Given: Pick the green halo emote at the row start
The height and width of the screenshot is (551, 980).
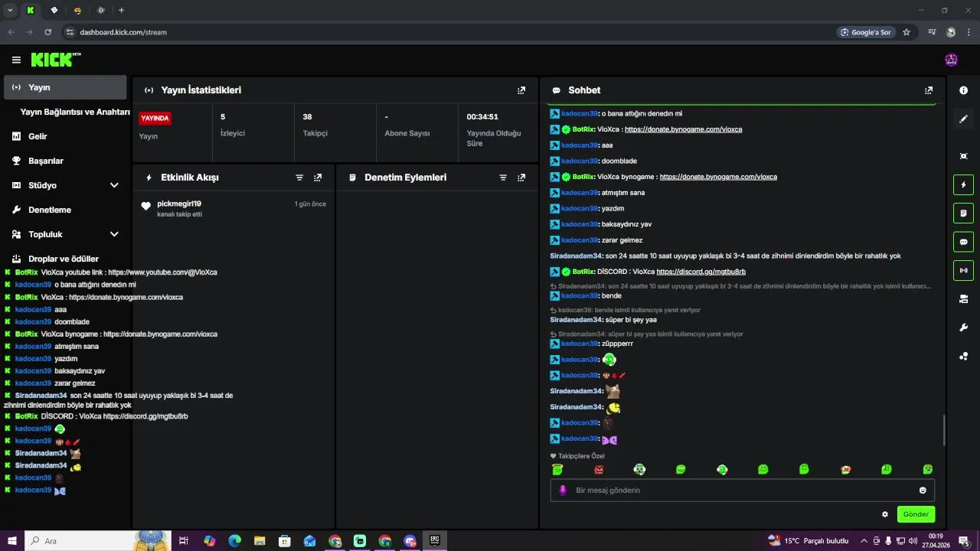Looking at the screenshot, I should [557, 469].
